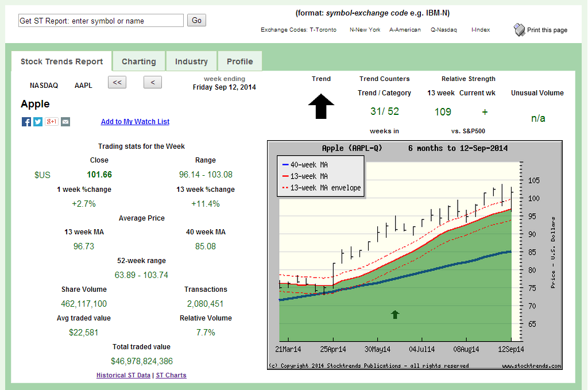Click the NASDAQ exchange label

(44, 86)
